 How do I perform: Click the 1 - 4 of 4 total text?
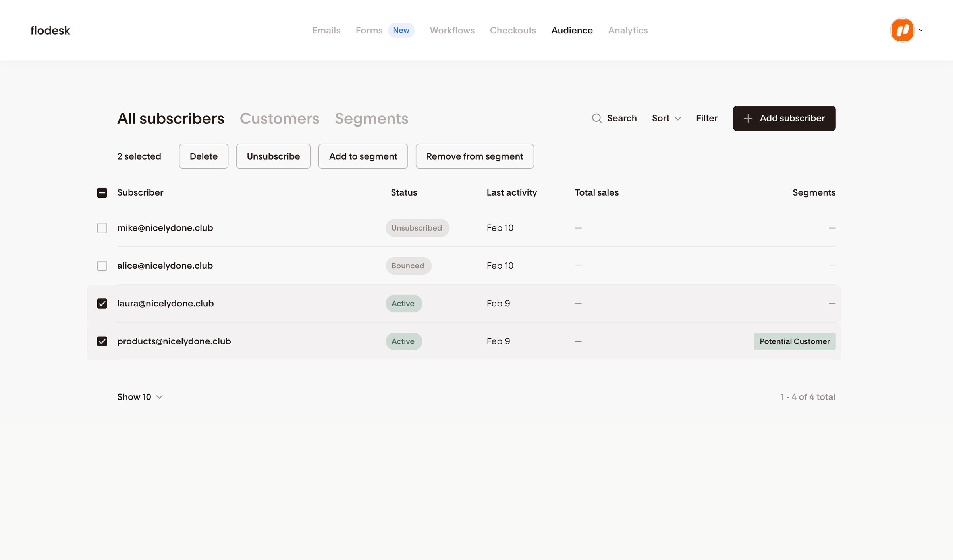tap(808, 397)
